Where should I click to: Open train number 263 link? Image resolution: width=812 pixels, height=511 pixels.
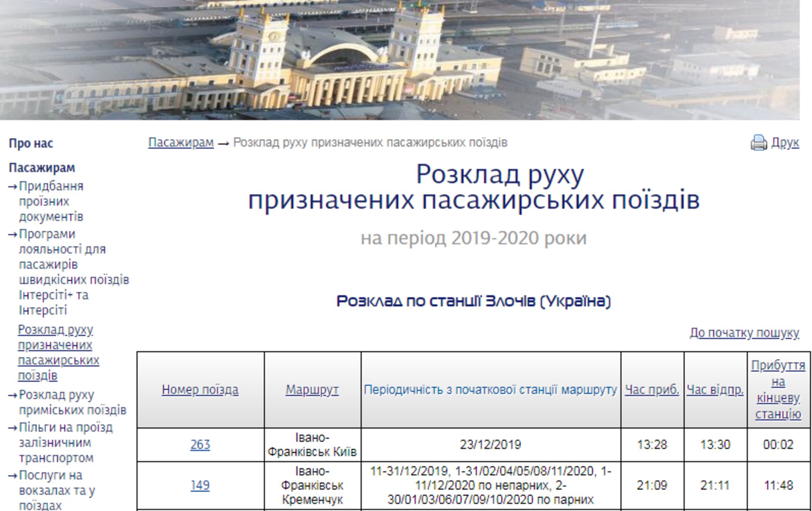pos(200,445)
